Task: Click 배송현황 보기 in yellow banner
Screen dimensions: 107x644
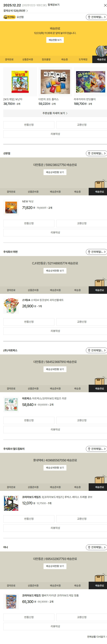Action: pos(55,40)
